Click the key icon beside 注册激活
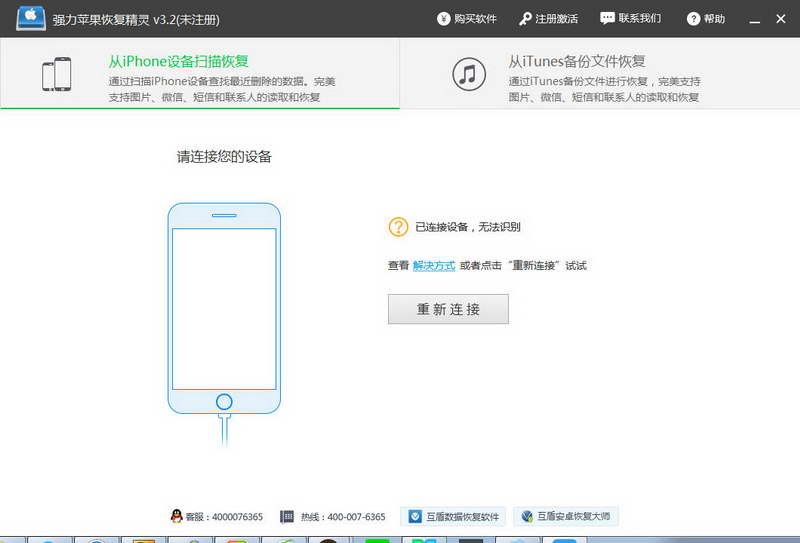The height and width of the screenshot is (543, 800). click(x=526, y=19)
